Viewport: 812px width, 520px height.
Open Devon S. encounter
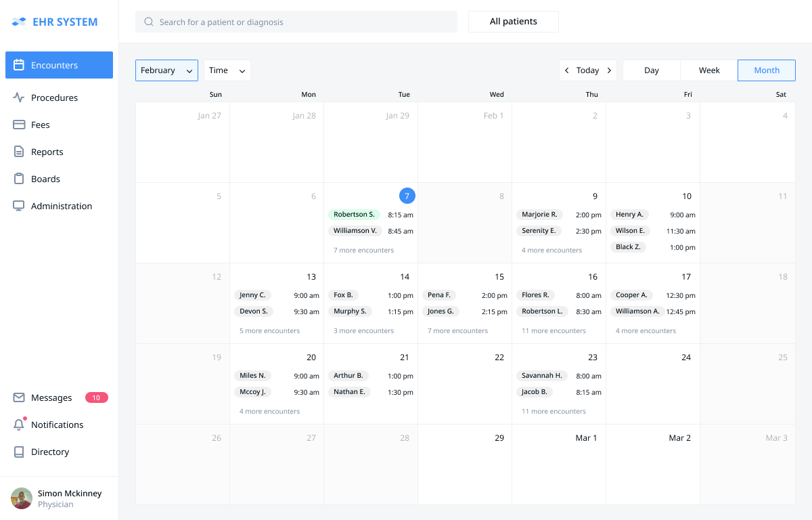click(x=254, y=311)
